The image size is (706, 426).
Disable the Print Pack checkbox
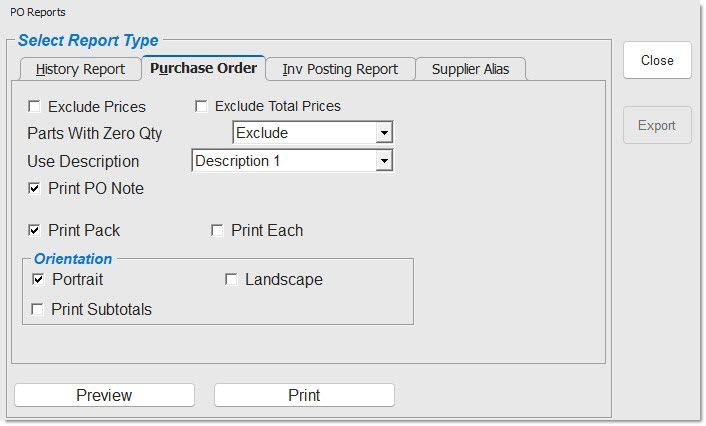(35, 231)
